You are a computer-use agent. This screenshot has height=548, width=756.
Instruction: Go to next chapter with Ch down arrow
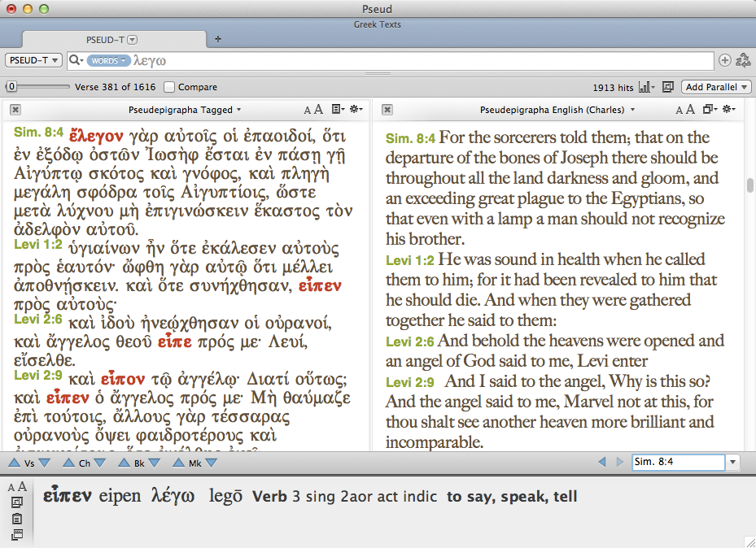[x=100, y=463]
